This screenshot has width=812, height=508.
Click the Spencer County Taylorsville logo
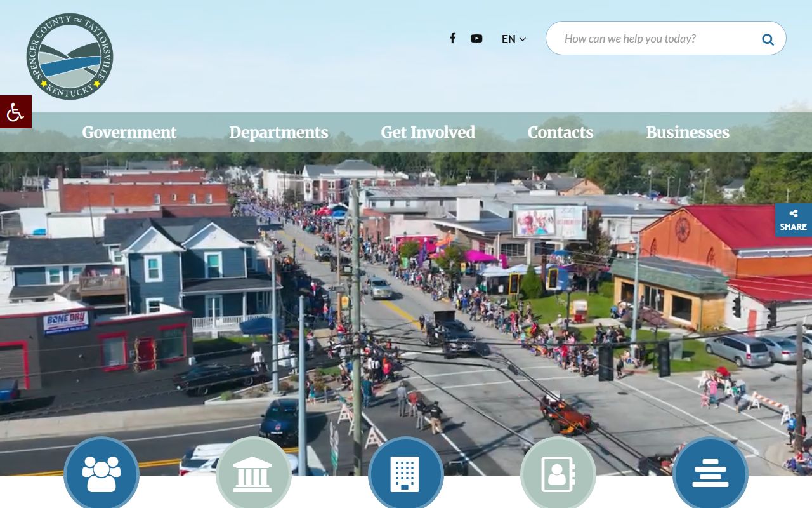(x=70, y=57)
